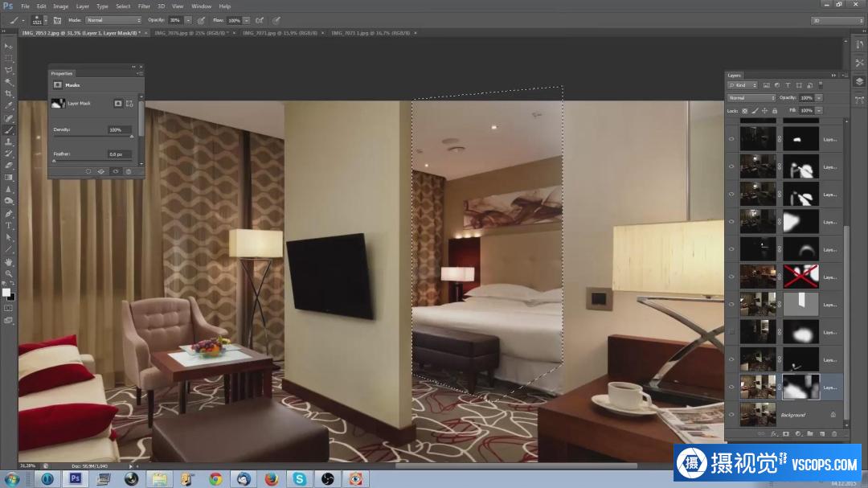Click Apply Mask icon in Properties
The image size is (868, 488).
point(101,172)
